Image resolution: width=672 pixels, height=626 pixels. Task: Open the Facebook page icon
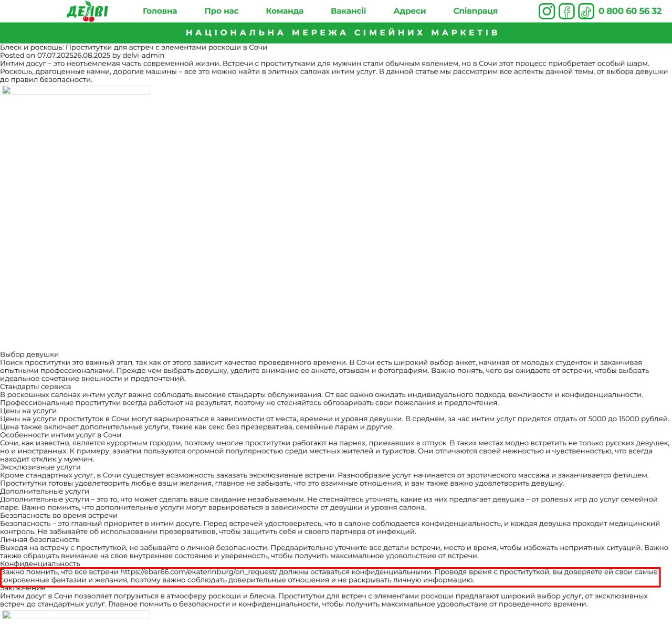click(566, 11)
